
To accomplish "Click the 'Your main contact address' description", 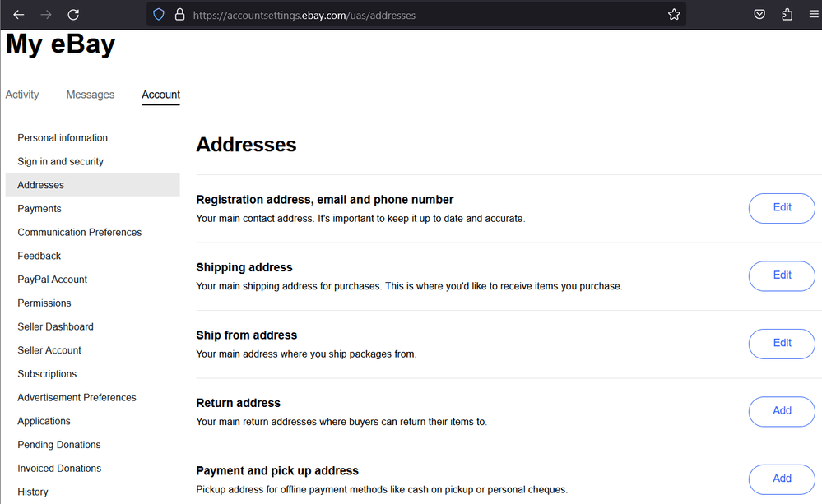I will 360,219.
